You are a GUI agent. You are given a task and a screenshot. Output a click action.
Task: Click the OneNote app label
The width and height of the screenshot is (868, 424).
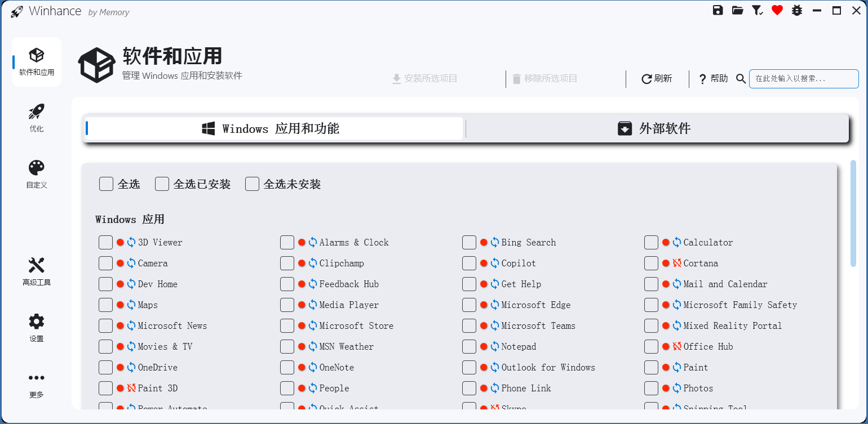[337, 368]
